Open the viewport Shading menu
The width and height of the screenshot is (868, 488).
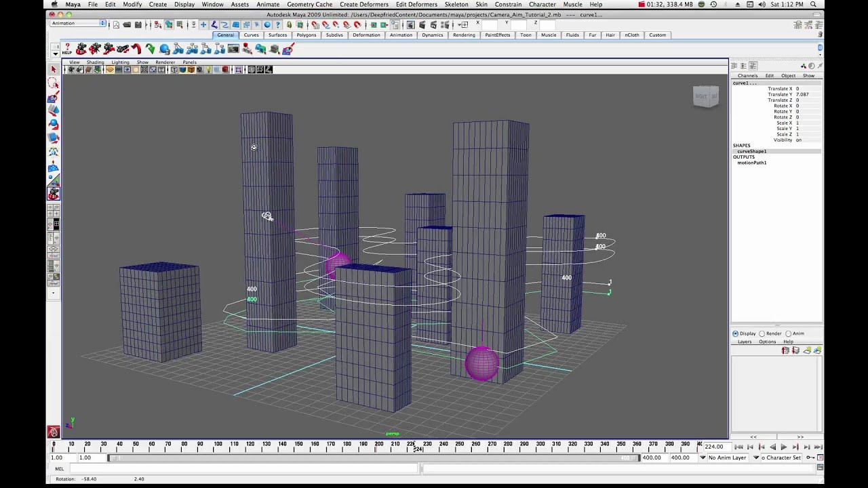pyautogui.click(x=95, y=62)
